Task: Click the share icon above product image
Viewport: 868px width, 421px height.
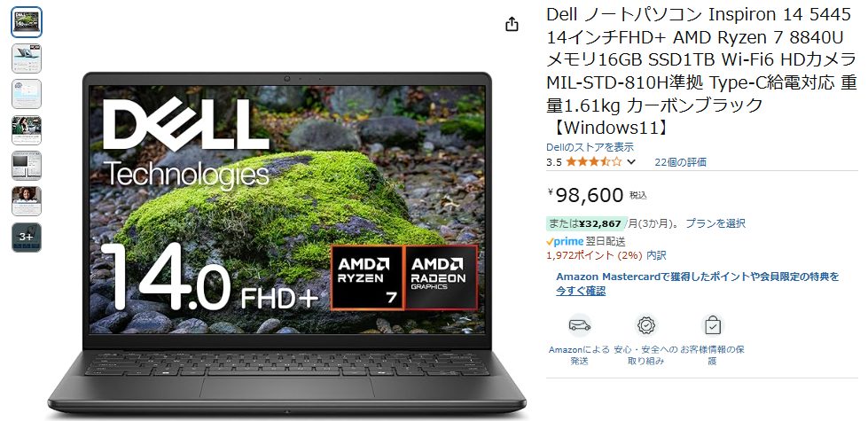Action: coord(512,24)
